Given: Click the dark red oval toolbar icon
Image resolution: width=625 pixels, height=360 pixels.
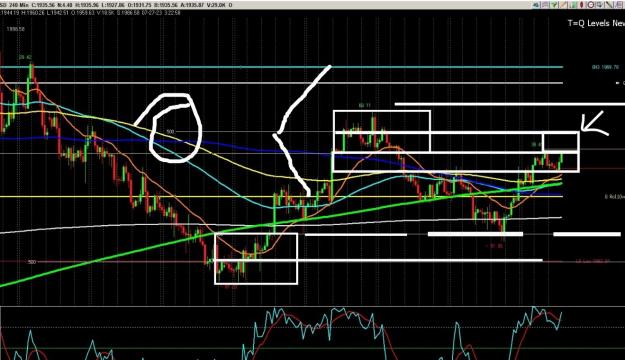Looking at the screenshot, I should pos(582,5).
